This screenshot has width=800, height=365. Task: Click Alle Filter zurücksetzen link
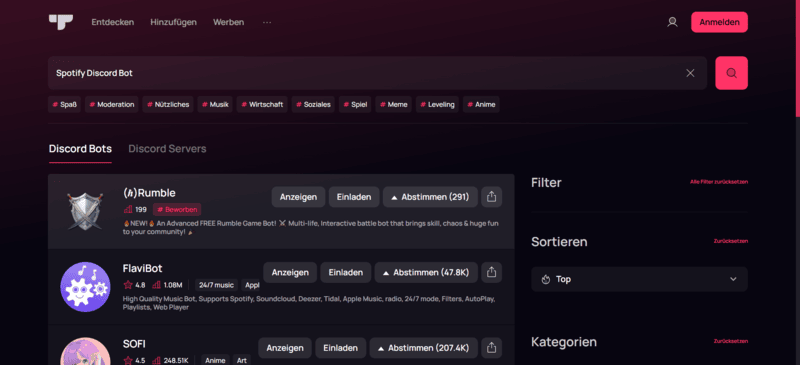pos(719,182)
